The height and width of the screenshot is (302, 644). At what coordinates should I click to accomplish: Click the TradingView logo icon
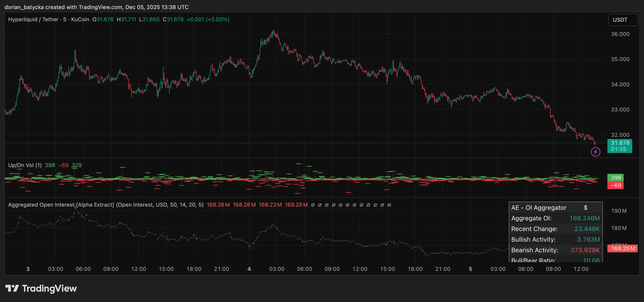click(12, 288)
